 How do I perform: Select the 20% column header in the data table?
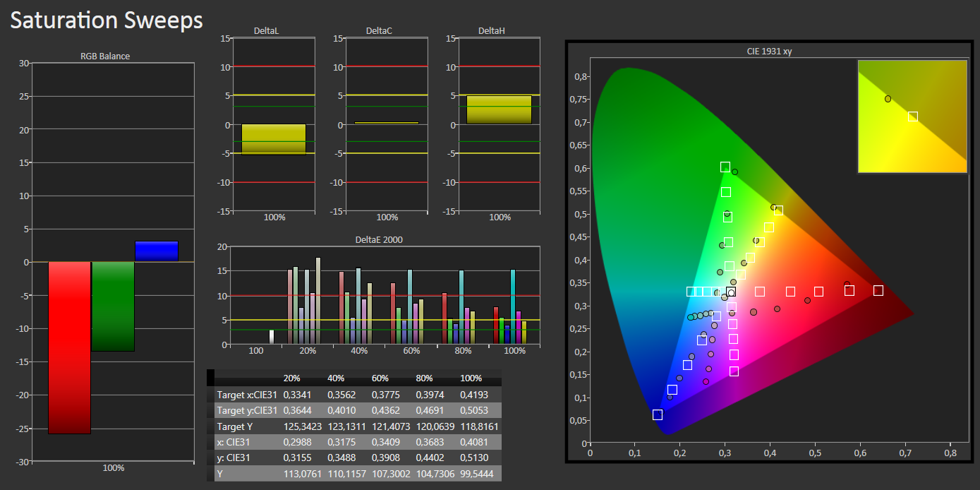pos(293,378)
